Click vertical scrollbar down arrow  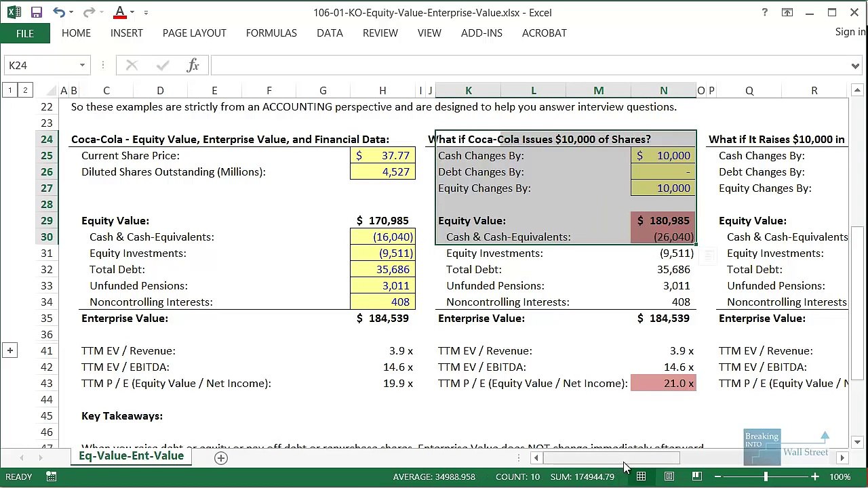[858, 443]
